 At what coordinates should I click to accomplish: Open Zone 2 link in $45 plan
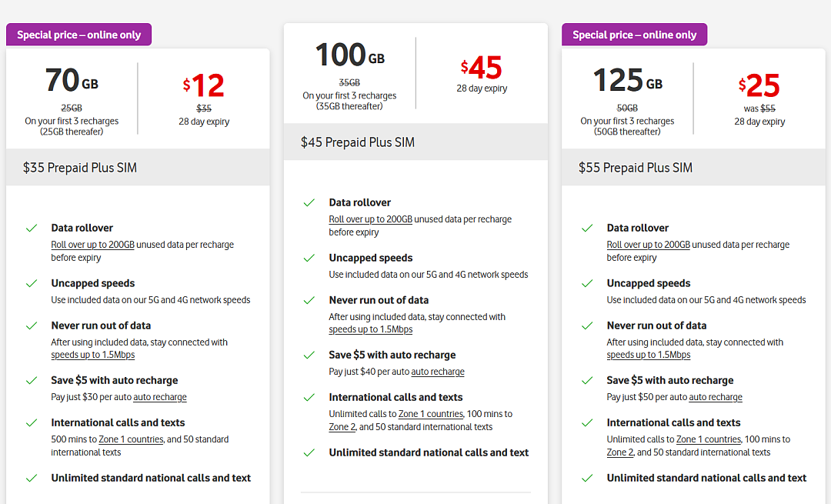point(342,427)
